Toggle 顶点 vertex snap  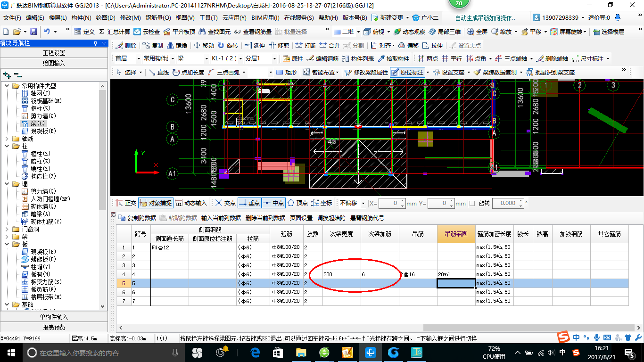(298, 203)
